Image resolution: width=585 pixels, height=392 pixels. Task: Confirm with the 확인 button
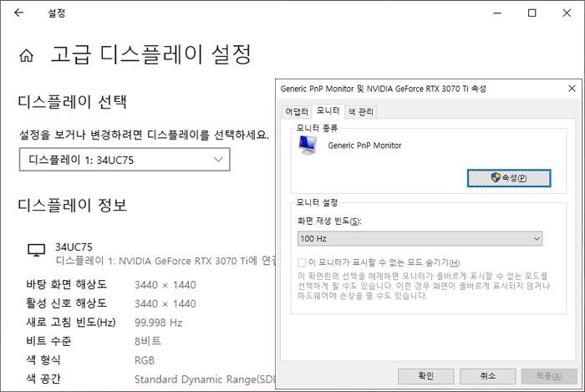coord(425,375)
